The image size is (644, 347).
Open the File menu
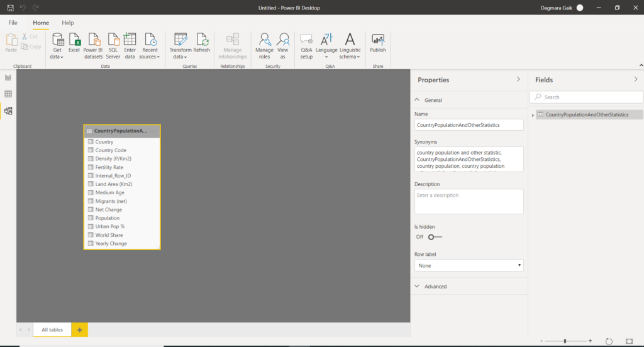click(x=13, y=23)
